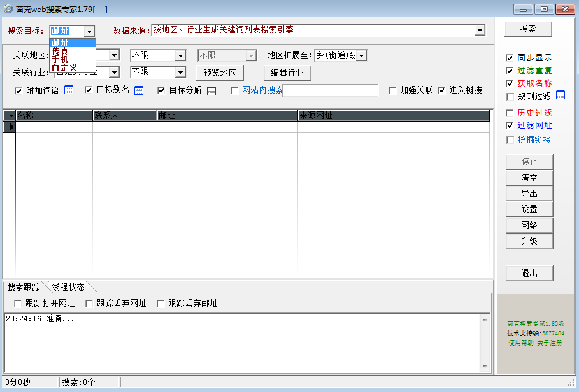Viewport: 579px width, 392px height.
Task: Check the 跟踪打开网址 option
Action: pos(17,304)
